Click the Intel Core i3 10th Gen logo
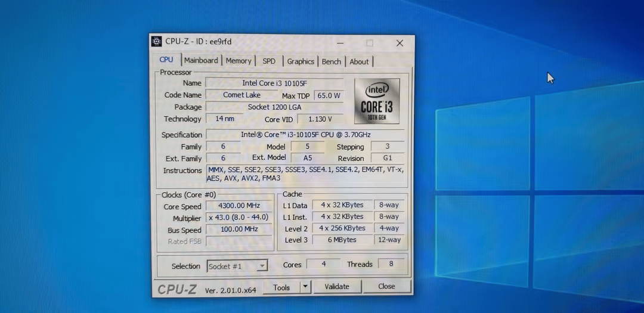Viewport: 644px width, 313px height. click(x=377, y=101)
